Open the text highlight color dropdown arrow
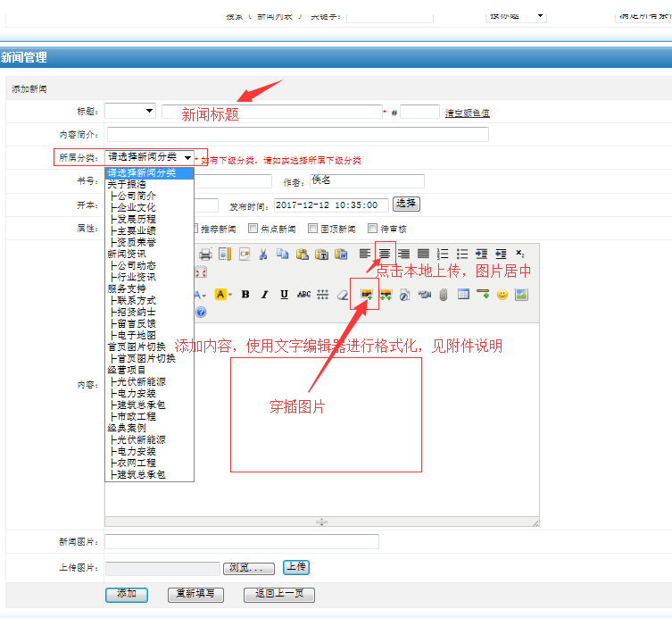Screen dimensions: 672x618 coord(231,295)
